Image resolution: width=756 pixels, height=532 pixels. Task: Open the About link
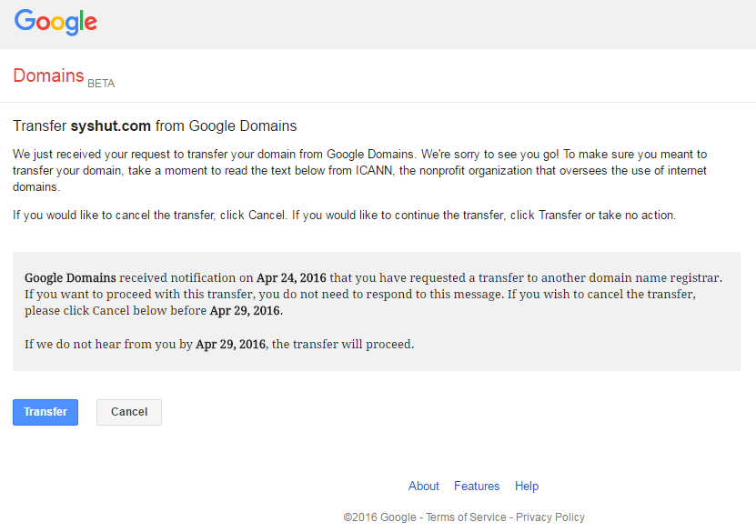[424, 486]
